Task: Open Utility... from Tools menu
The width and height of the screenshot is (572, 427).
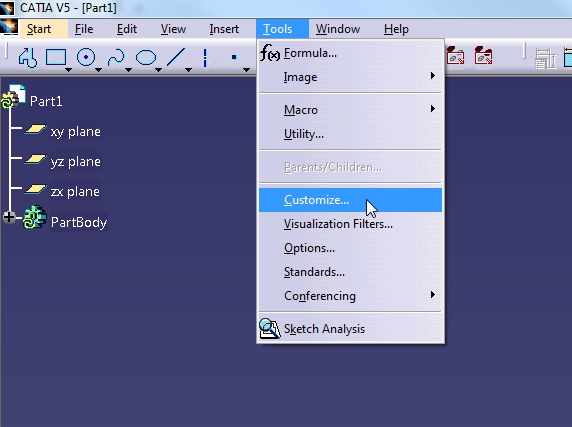Action: click(x=350, y=134)
